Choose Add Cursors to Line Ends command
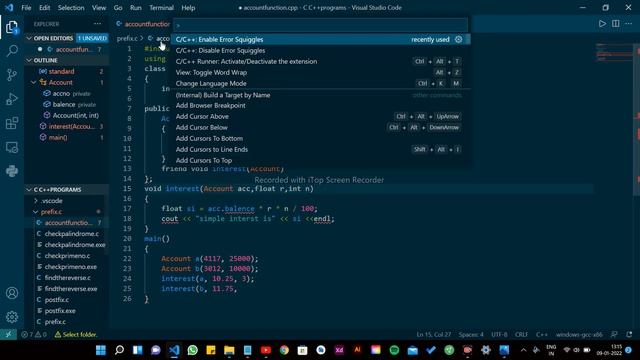The width and height of the screenshot is (640, 360). pos(320,149)
